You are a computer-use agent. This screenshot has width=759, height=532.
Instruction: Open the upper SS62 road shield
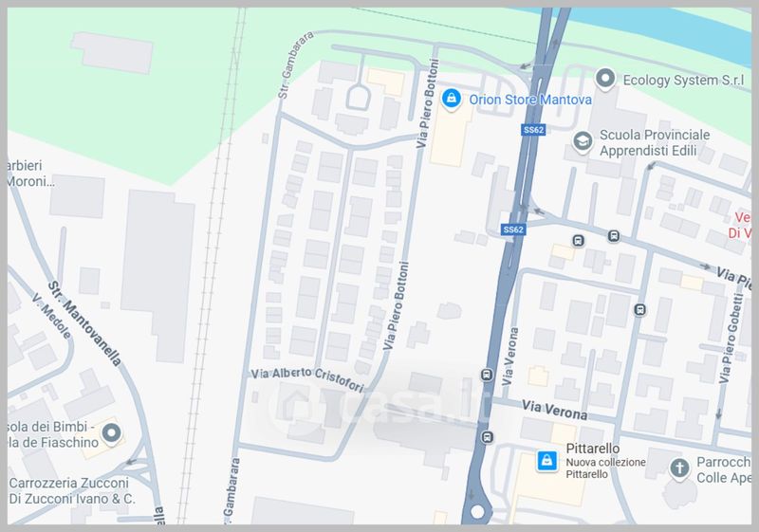(x=533, y=130)
